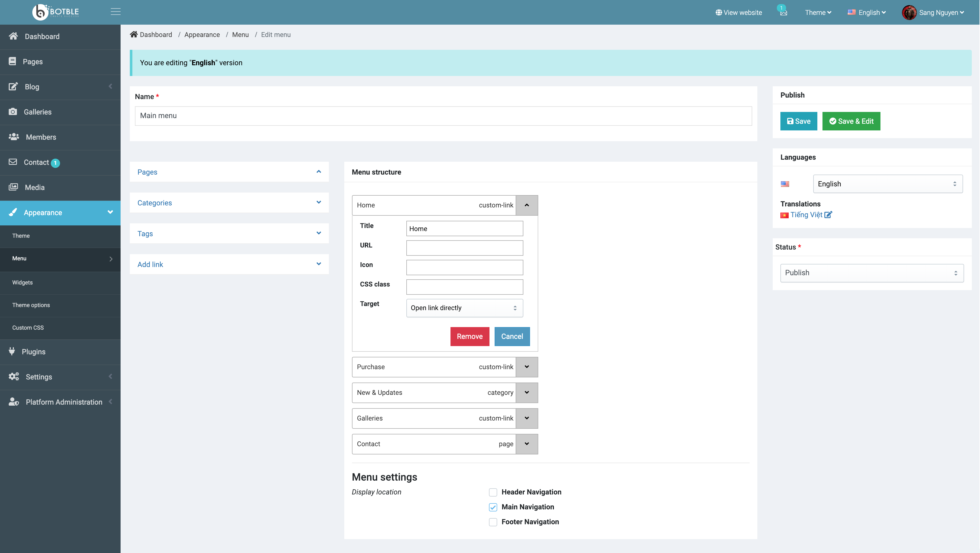Image resolution: width=980 pixels, height=553 pixels.
Task: Open the Theme options submenu item
Action: click(x=31, y=305)
